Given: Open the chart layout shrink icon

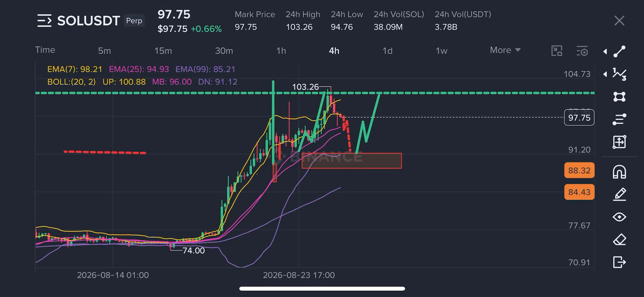Looking at the screenshot, I should pos(557,51).
